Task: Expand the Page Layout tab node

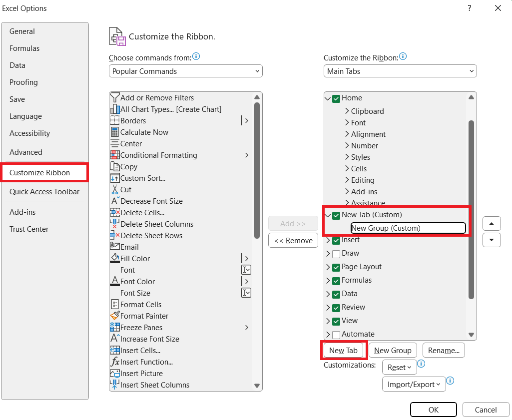Action: pyautogui.click(x=328, y=267)
